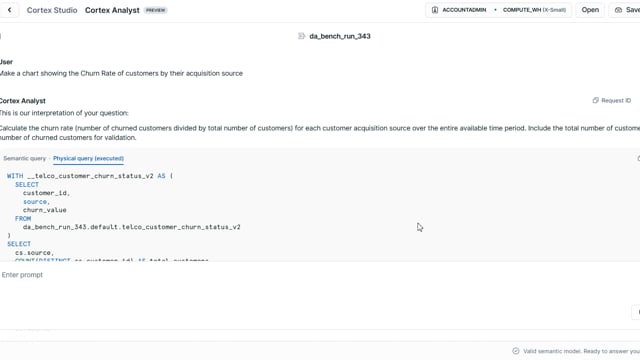The width and height of the screenshot is (640, 360).
Task: Click the Save button
Action: pyautogui.click(x=625, y=10)
